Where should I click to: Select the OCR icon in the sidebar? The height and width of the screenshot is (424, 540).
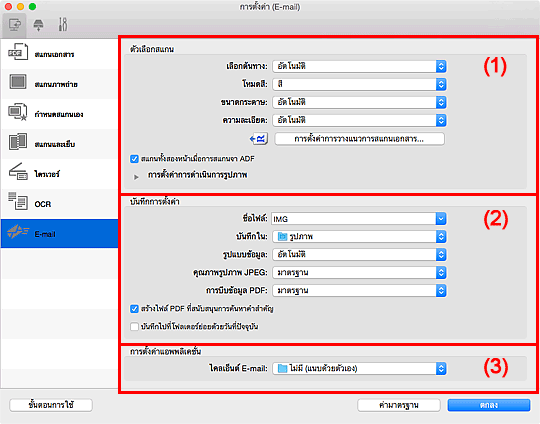18,201
